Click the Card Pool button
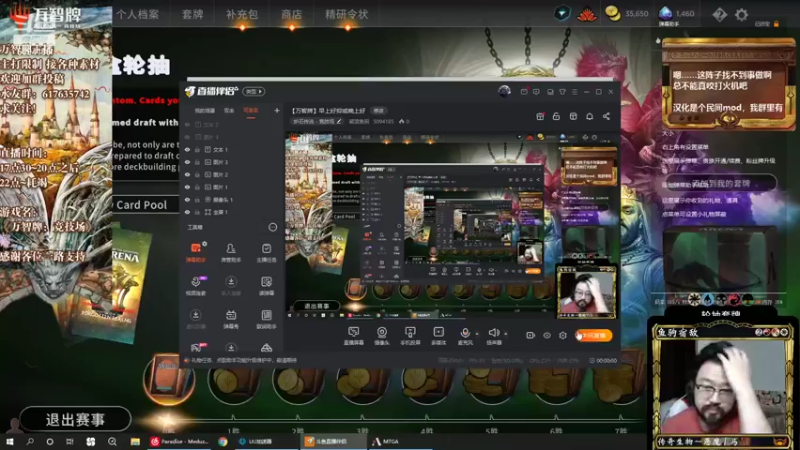The image size is (800, 450). [141, 205]
